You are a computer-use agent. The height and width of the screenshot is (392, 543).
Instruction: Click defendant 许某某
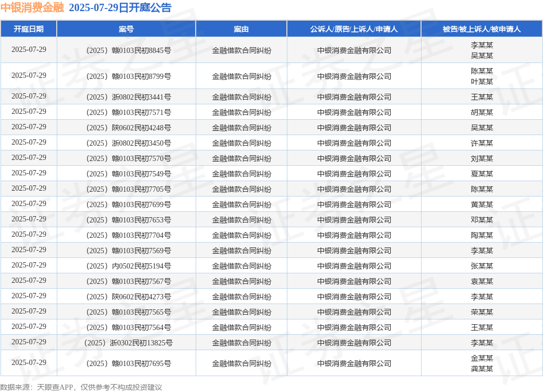(x=481, y=143)
